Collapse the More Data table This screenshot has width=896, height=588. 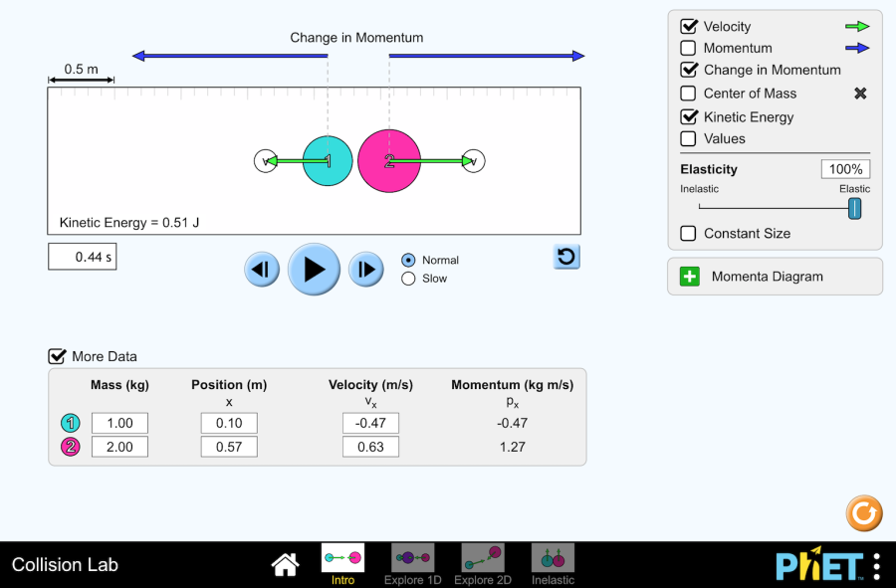tap(58, 356)
